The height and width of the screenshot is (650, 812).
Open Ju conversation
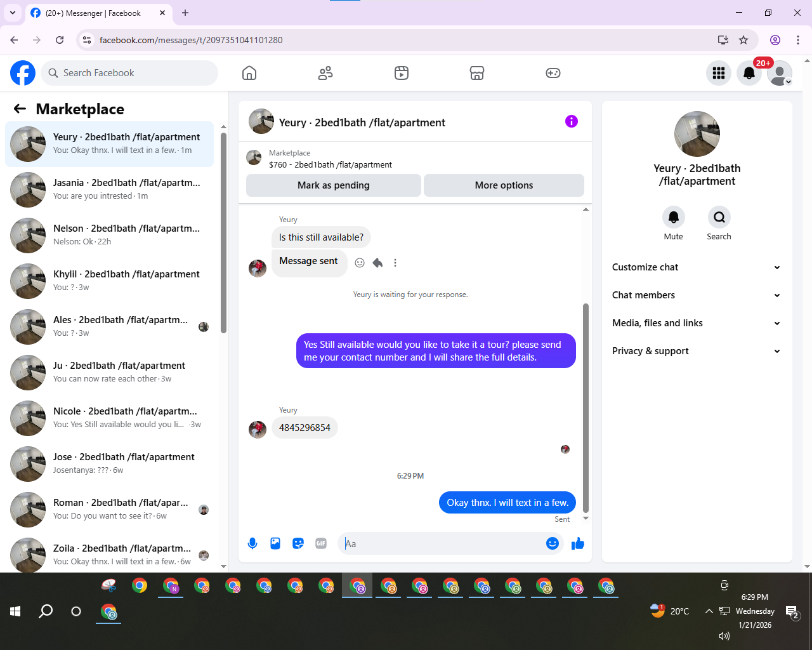109,373
